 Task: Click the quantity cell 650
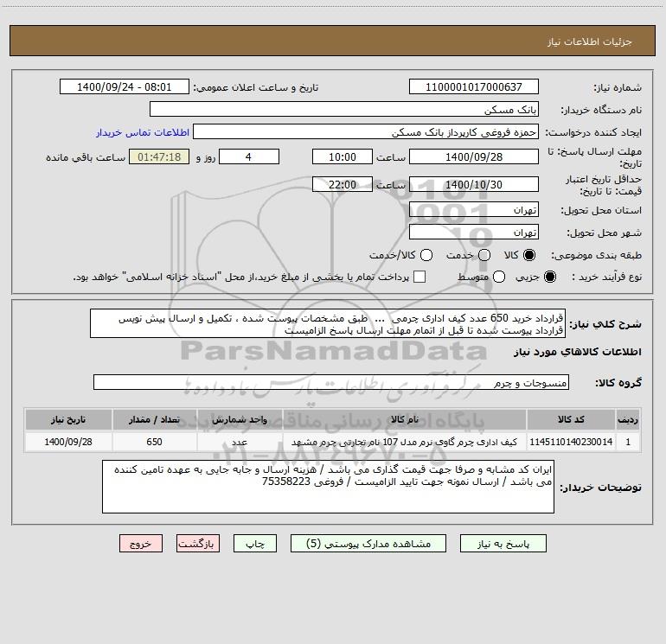tap(154, 442)
